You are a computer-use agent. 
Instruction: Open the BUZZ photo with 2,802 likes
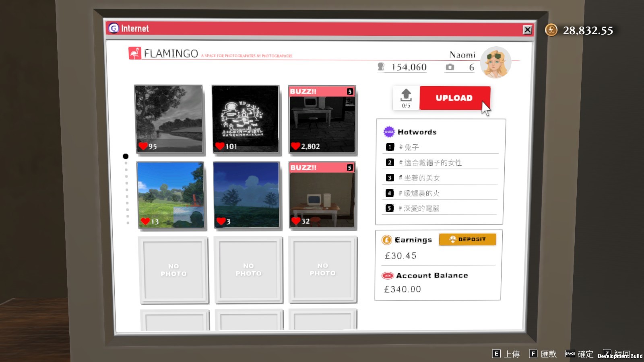pyautogui.click(x=322, y=119)
